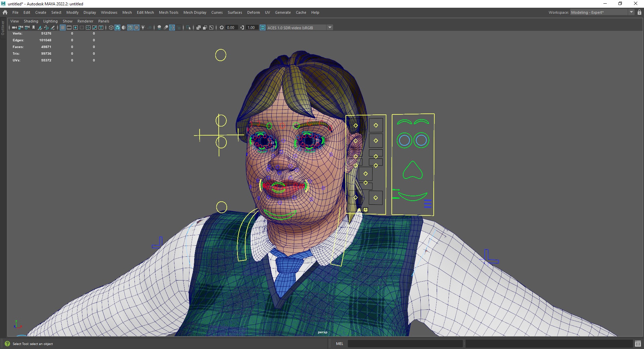Open the Workspace dropdown arrow
Image resolution: width=644 pixels, height=349 pixels.
click(x=631, y=12)
